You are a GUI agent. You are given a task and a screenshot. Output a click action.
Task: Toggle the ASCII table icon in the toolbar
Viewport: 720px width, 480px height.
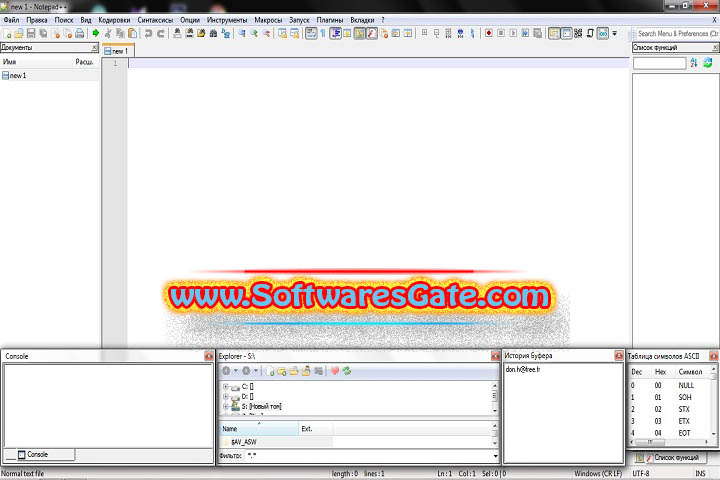pos(578,34)
